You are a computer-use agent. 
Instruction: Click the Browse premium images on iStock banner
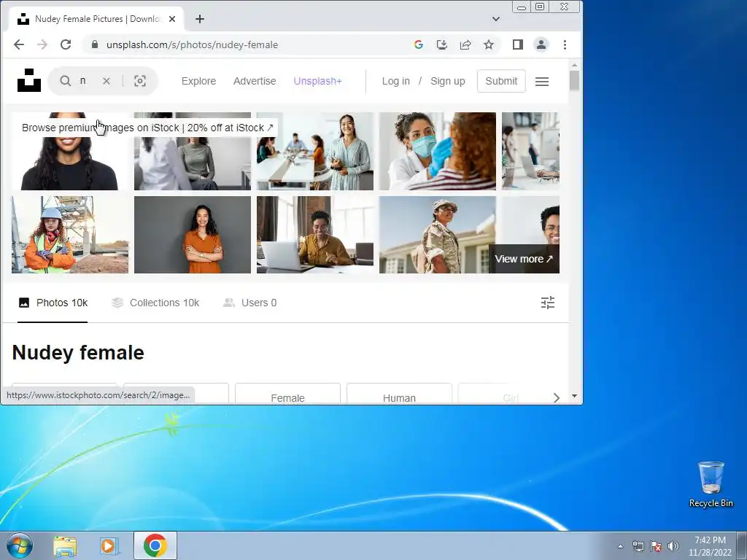click(147, 128)
